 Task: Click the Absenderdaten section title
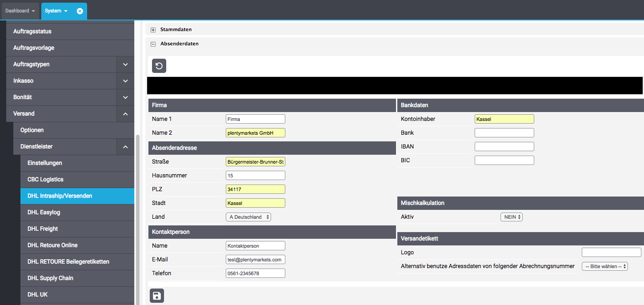[180, 44]
